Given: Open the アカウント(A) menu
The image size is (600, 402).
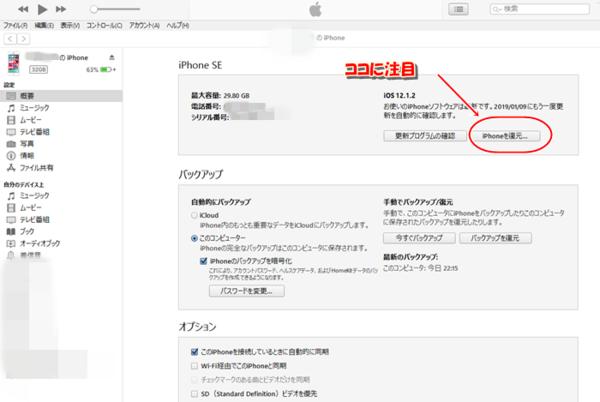Looking at the screenshot, I should coord(144,26).
